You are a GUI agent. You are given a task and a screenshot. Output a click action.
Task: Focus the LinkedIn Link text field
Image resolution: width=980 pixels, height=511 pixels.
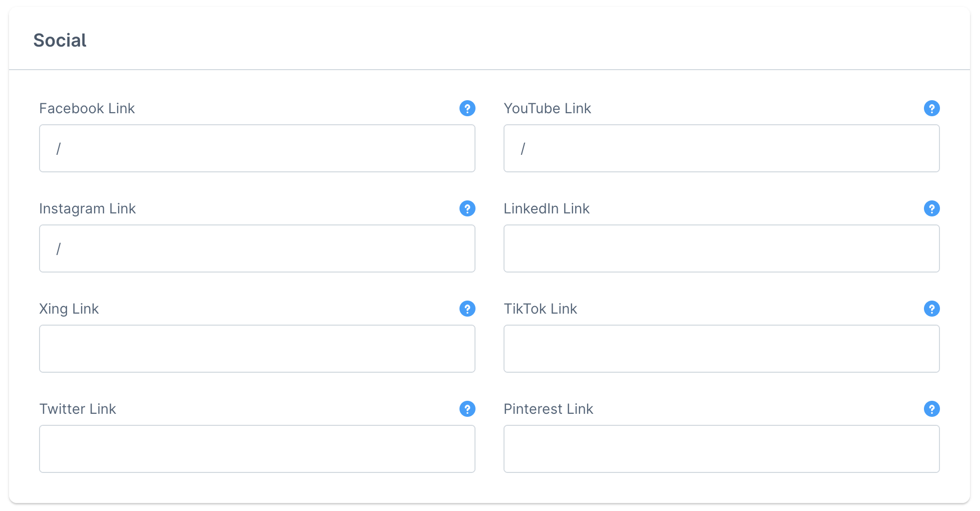point(721,248)
